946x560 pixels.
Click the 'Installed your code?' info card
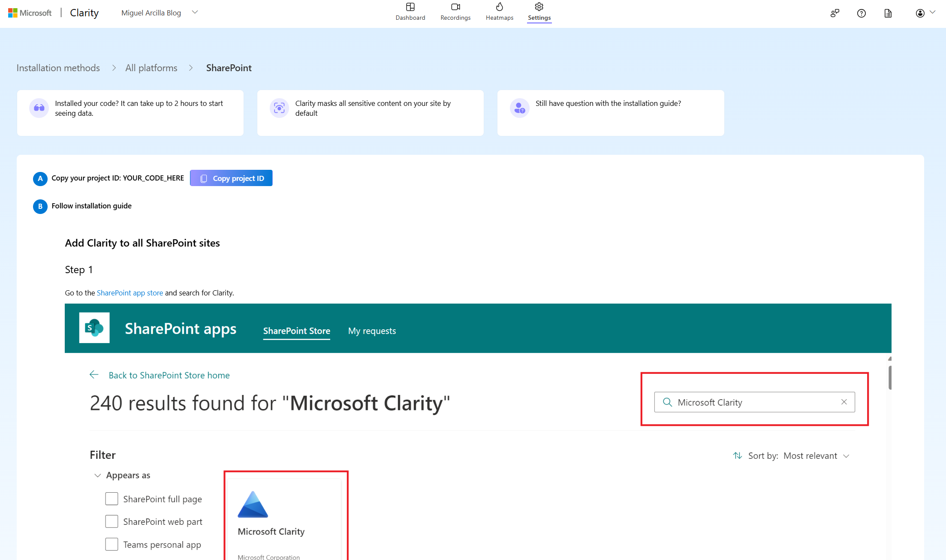[x=130, y=113]
